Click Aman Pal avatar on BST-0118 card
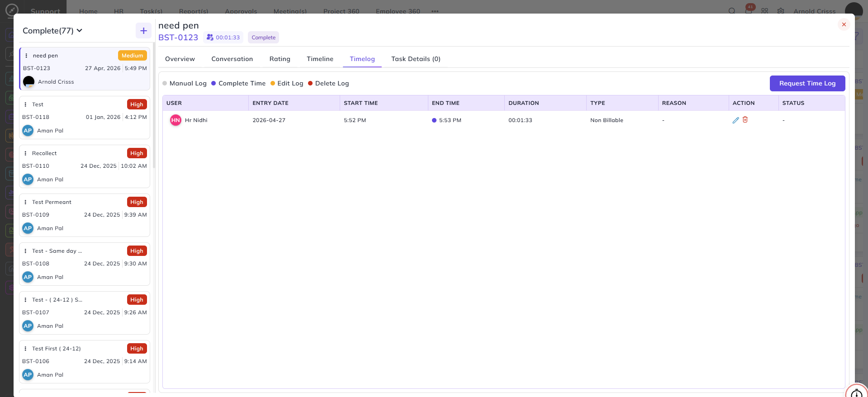868x397 pixels. (28, 131)
